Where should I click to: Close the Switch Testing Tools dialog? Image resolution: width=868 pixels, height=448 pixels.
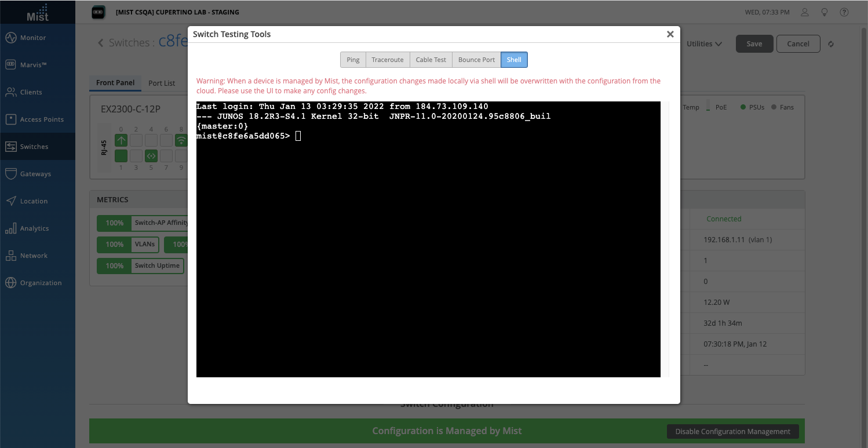(x=670, y=34)
